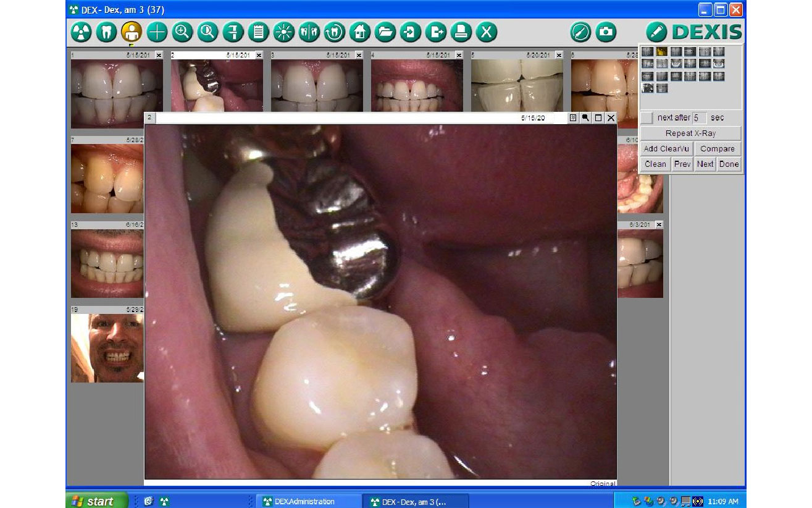Viewport: 812px width, 508px height.
Task: Select thumbnail 3 dated 5/15
Action: [317, 86]
